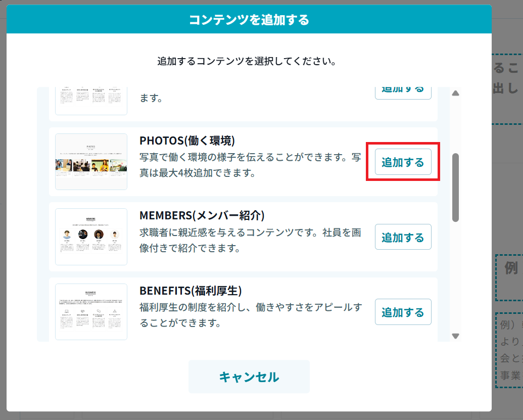Click the partially visible top 追加する button

[403, 92]
